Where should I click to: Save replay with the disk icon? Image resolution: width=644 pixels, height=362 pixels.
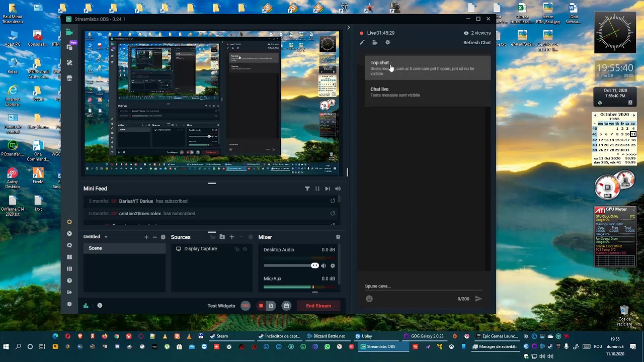coord(271,306)
